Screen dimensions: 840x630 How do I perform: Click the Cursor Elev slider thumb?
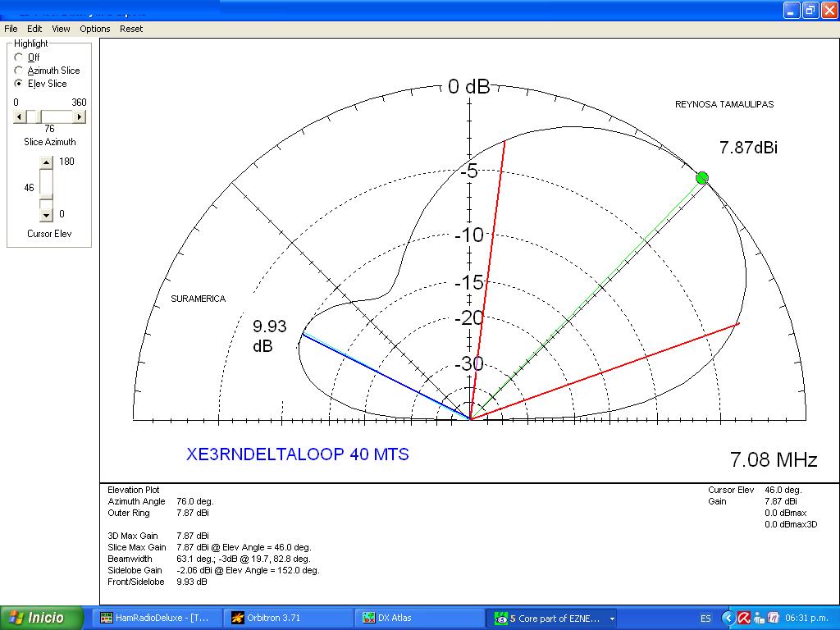[x=47, y=196]
